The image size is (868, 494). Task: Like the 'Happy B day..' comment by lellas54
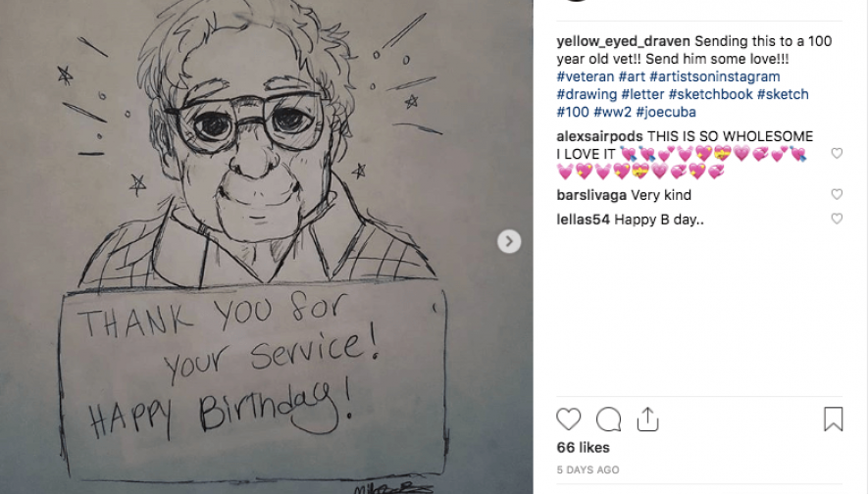(837, 220)
